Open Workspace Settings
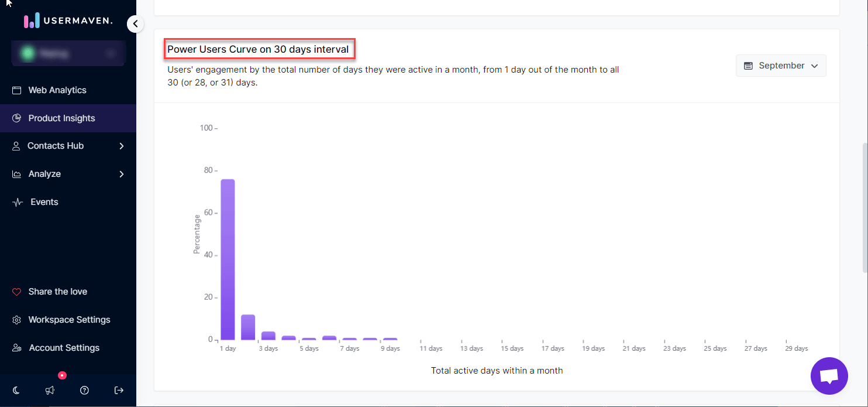The image size is (868, 407). [69, 320]
